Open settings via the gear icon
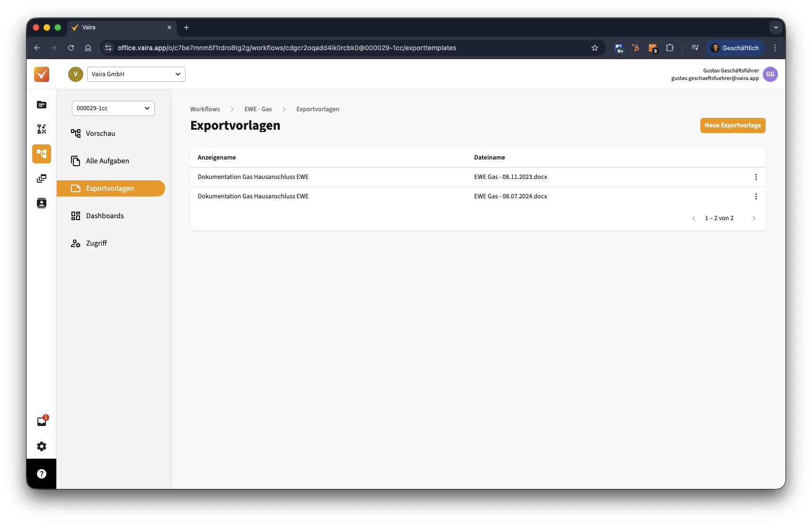This screenshot has height=524, width=812. (x=42, y=446)
